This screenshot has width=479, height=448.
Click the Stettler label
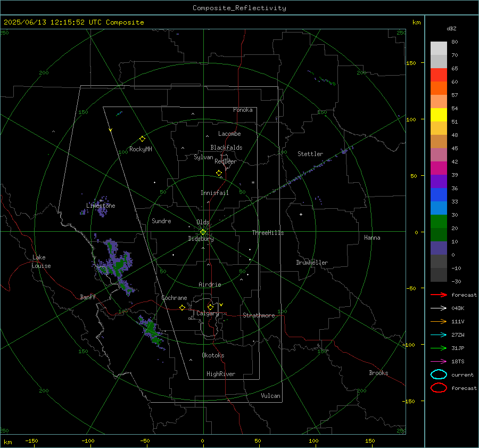coord(310,154)
